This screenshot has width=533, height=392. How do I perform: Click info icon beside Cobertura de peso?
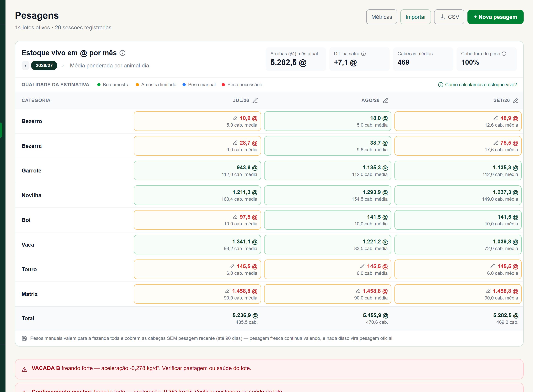(x=504, y=54)
